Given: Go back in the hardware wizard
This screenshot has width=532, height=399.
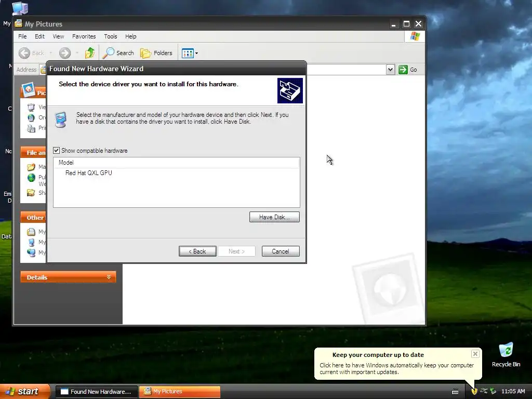Looking at the screenshot, I should pos(197,251).
